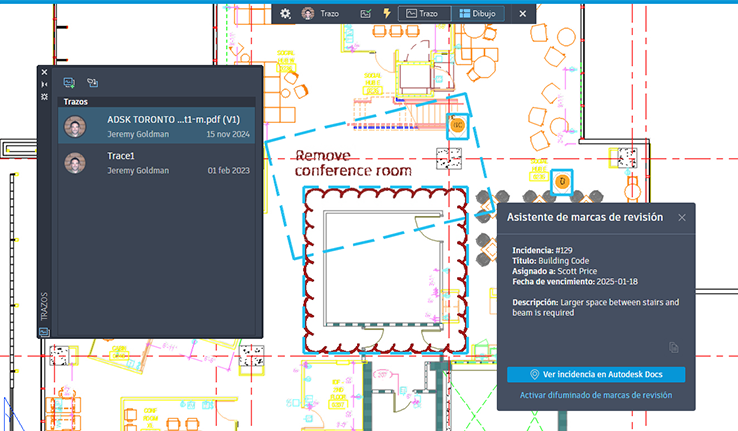Click Asistente de marcas de revisión title
738x431 pixels.
[x=585, y=217]
